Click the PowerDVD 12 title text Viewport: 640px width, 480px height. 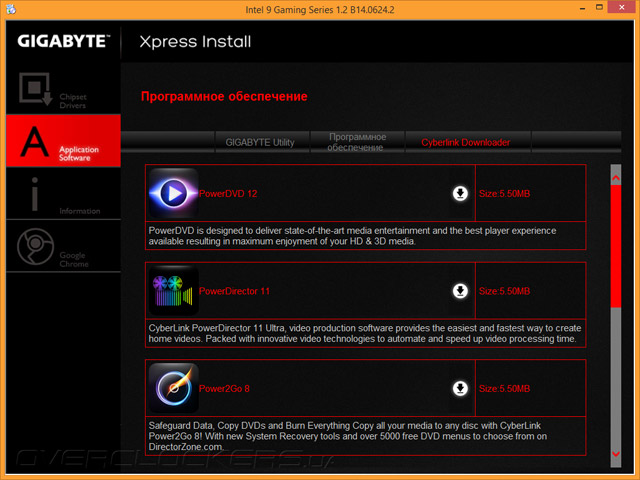point(228,193)
